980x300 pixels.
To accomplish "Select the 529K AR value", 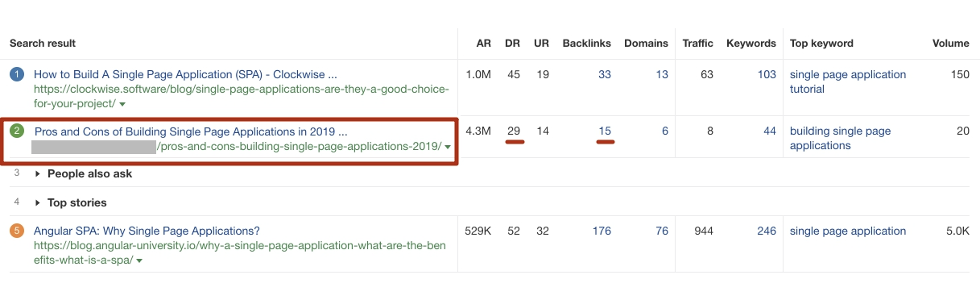I will pyautogui.click(x=478, y=231).
